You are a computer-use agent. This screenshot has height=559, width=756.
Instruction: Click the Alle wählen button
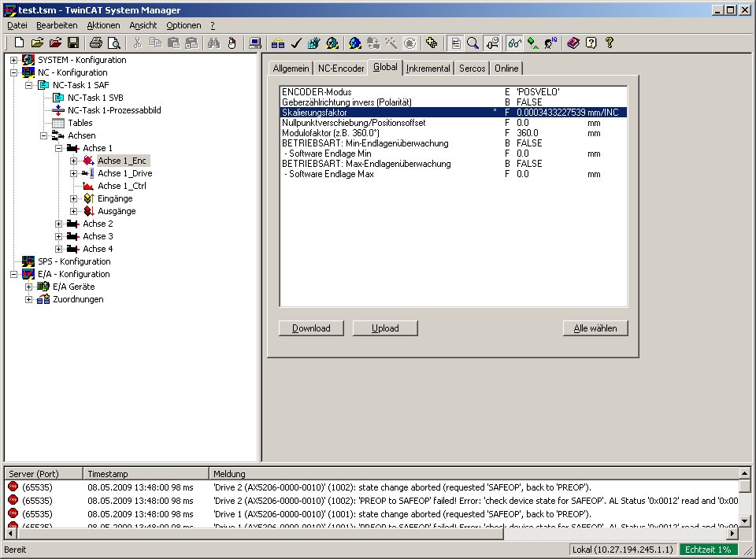595,328
